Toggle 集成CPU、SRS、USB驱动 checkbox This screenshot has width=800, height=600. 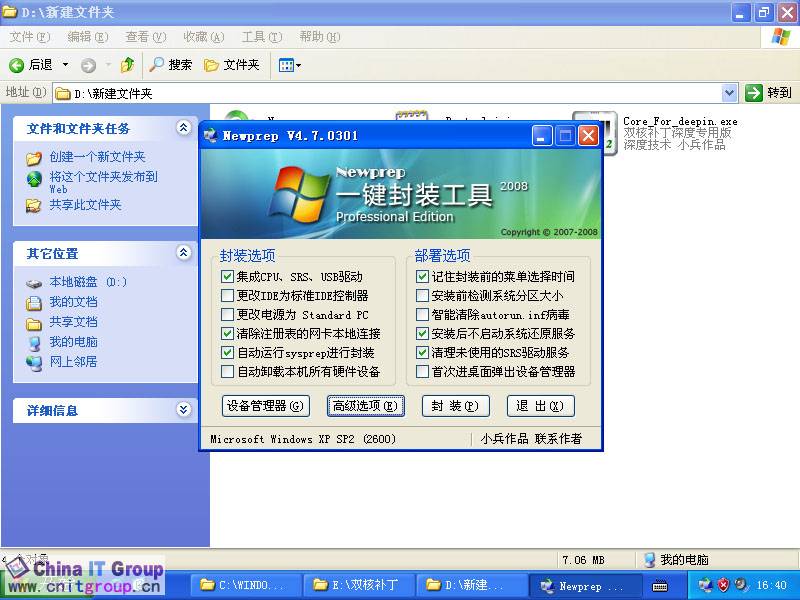[x=227, y=277]
